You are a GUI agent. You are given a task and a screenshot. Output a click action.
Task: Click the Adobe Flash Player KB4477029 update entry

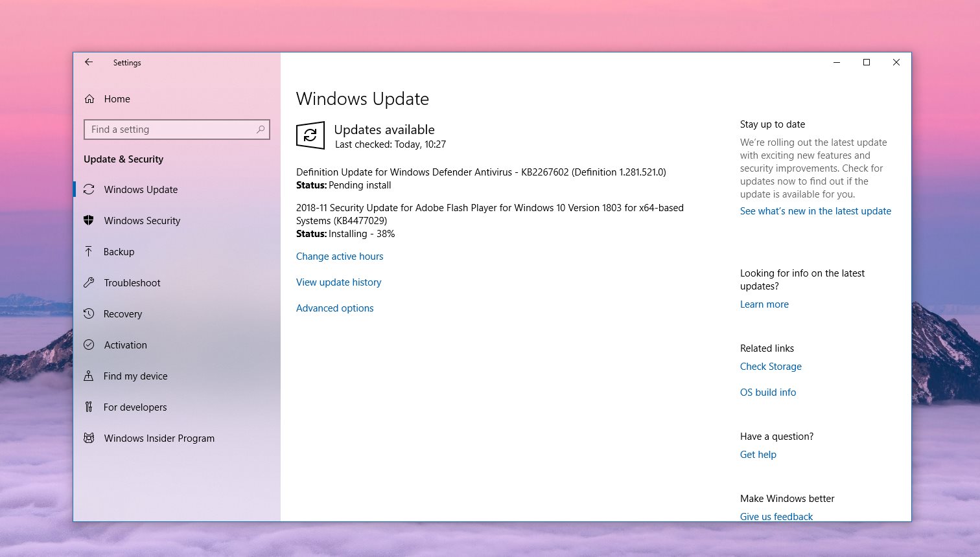[490, 214]
